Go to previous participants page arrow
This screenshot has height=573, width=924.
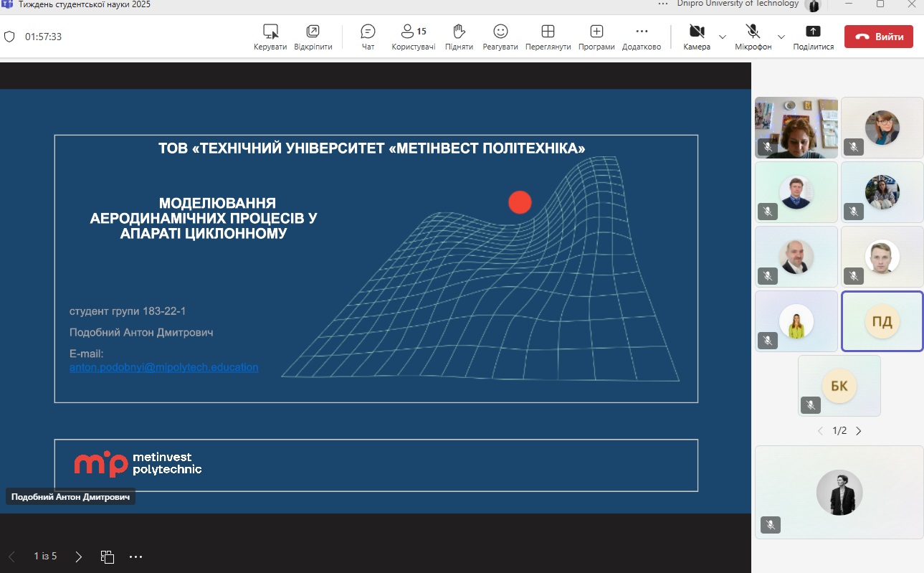coord(821,431)
